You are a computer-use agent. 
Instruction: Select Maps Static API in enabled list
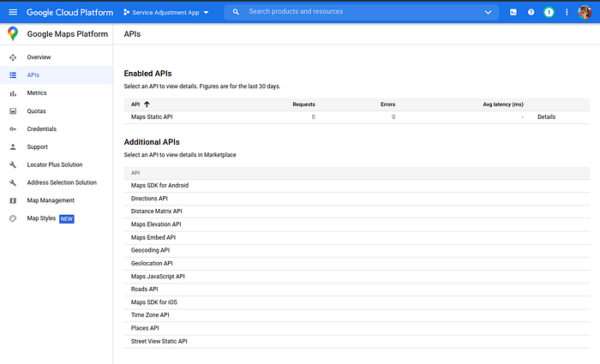pyautogui.click(x=152, y=117)
